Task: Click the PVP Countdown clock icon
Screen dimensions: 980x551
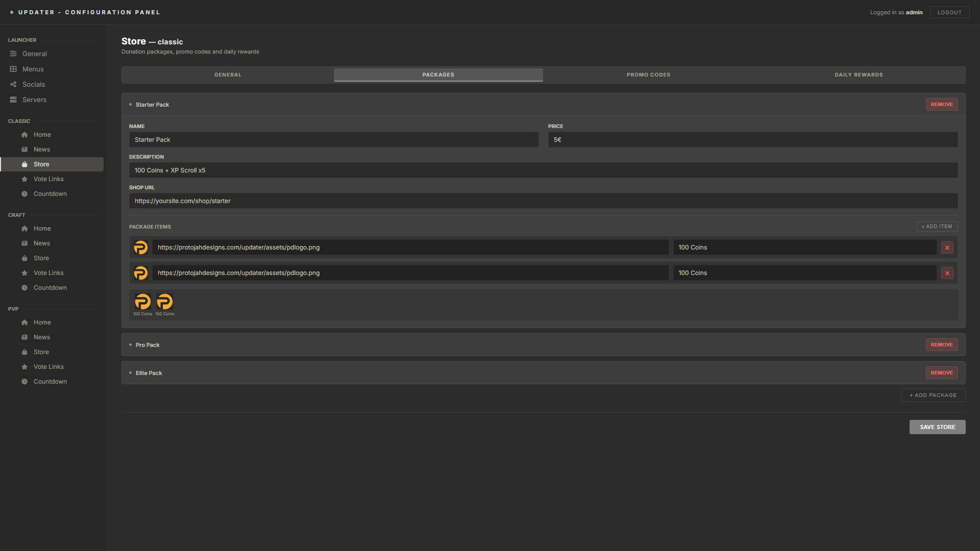Action: (x=24, y=382)
